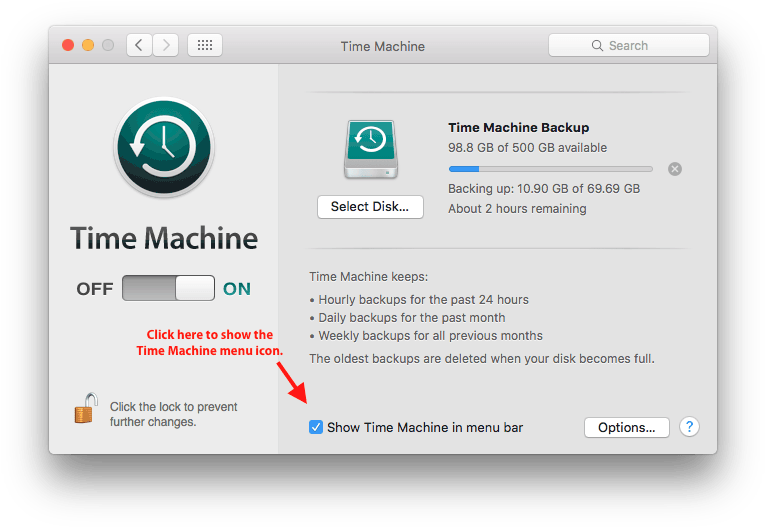Open the Select Disk... dialog
The image size is (765, 527).
(370, 207)
